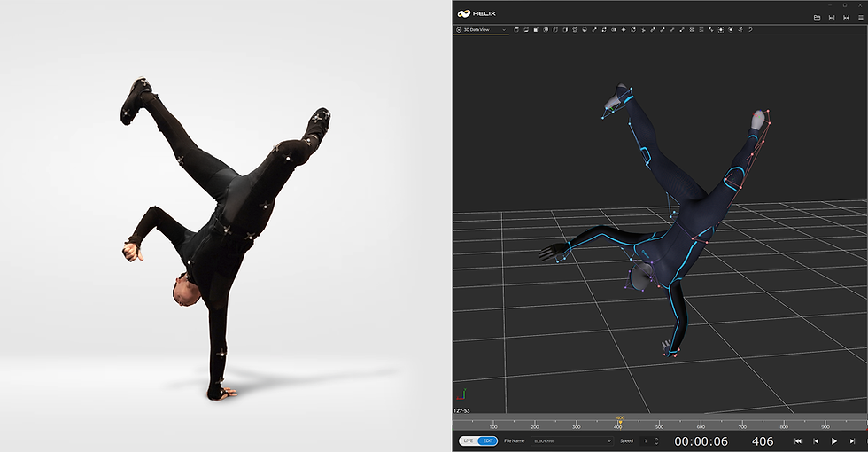
Task: Click the first cube icon after 3D Data View
Action: [x=516, y=30]
